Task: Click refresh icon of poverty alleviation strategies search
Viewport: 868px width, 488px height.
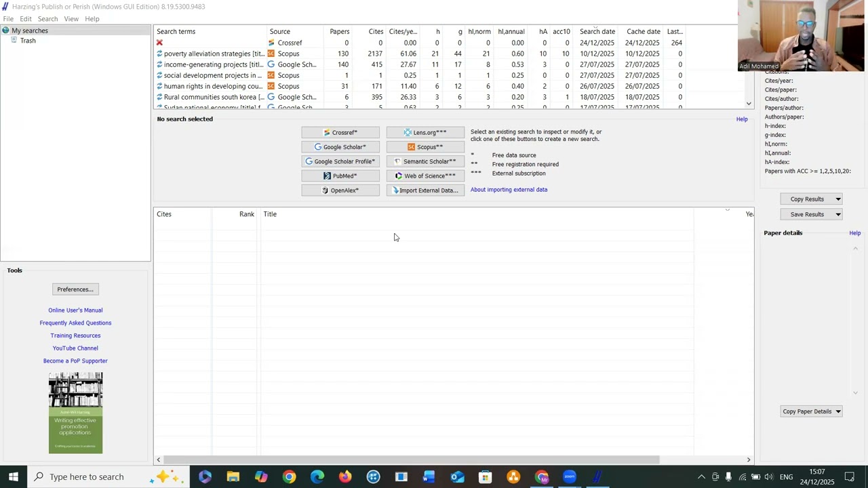Action: point(160,54)
